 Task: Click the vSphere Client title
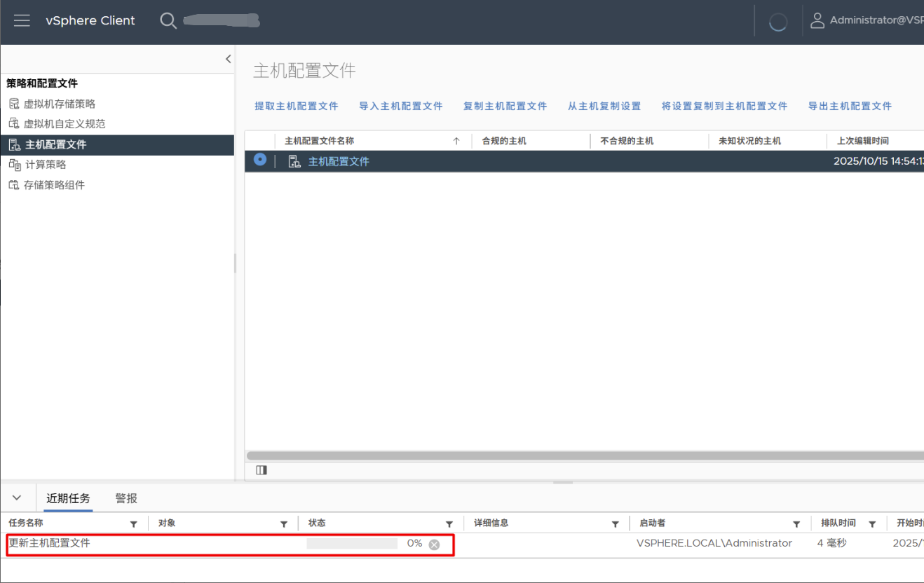(90, 20)
